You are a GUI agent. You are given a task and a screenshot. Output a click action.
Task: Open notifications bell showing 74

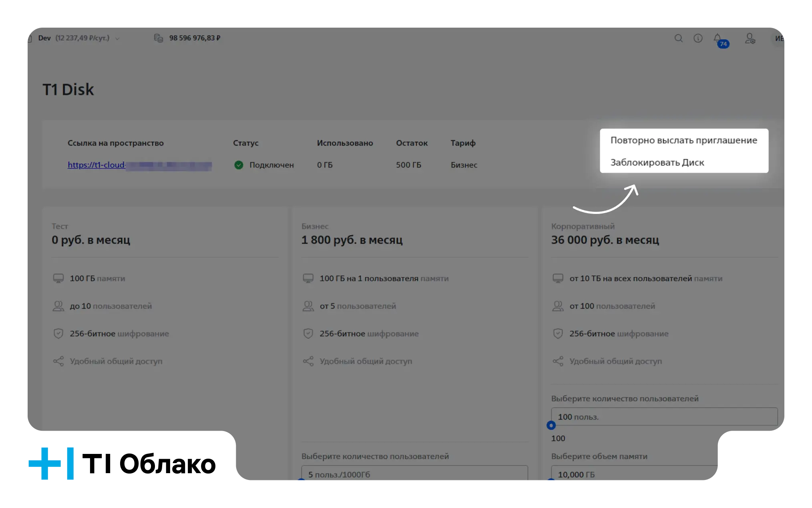pyautogui.click(x=721, y=40)
